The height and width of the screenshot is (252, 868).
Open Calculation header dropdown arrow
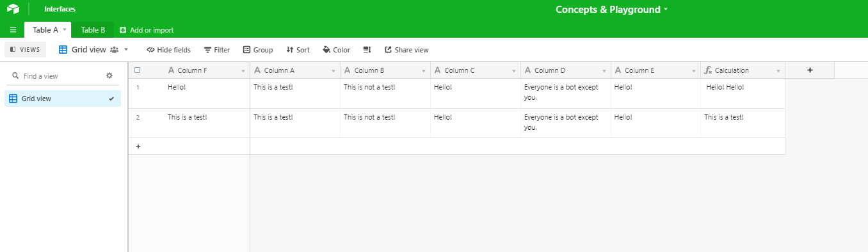click(x=778, y=71)
